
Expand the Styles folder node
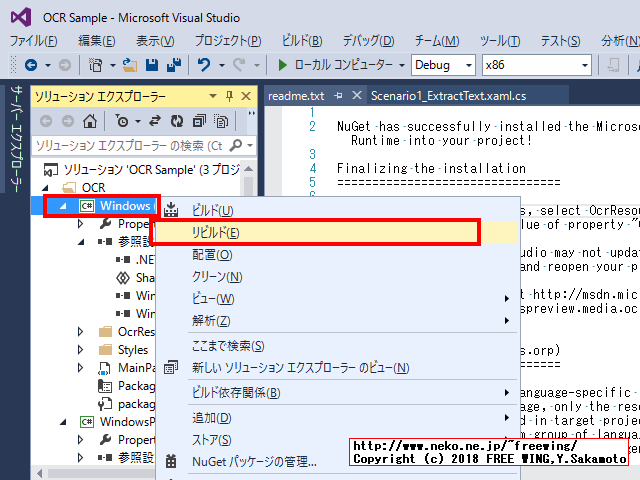pyautogui.click(x=80, y=349)
